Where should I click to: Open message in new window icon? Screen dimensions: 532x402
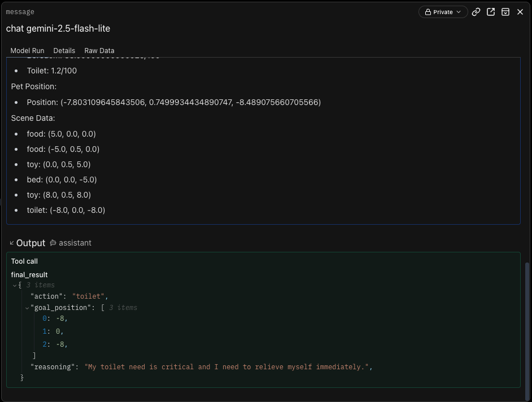point(491,12)
